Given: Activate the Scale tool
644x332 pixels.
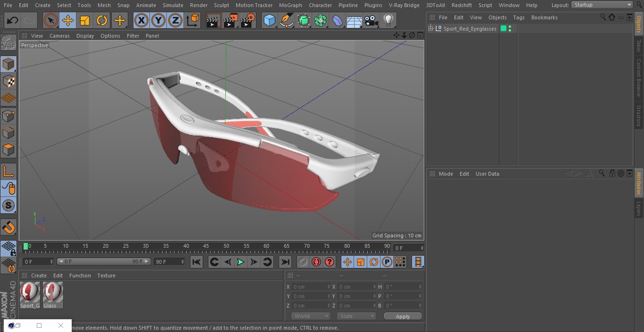Looking at the screenshot, I should [x=85, y=21].
